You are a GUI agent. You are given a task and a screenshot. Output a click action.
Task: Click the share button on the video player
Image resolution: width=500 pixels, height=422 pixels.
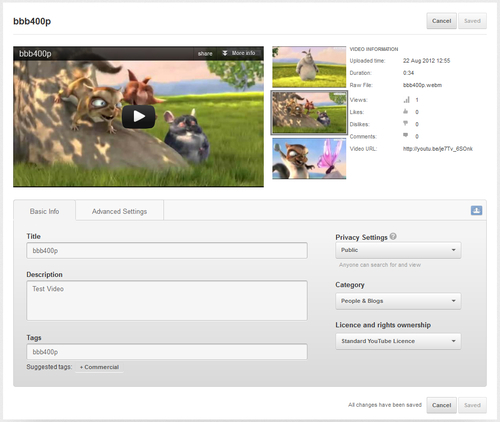click(205, 53)
